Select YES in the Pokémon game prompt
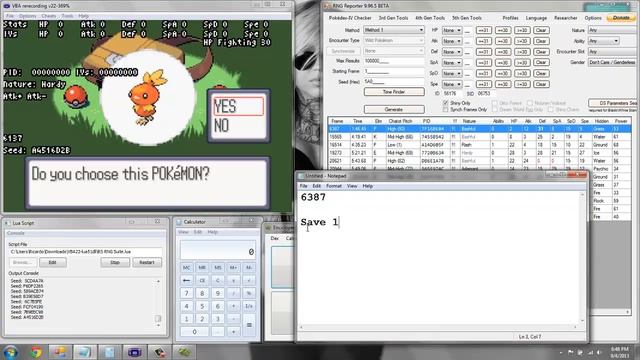 pos(238,107)
